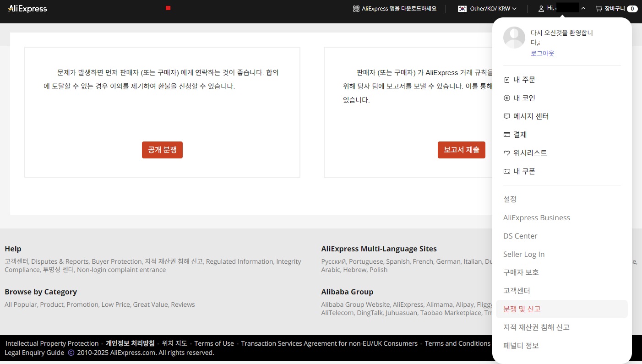The width and height of the screenshot is (642, 364).
Task: Open the Other/KO/KRW region dropdown
Action: pyautogui.click(x=487, y=9)
